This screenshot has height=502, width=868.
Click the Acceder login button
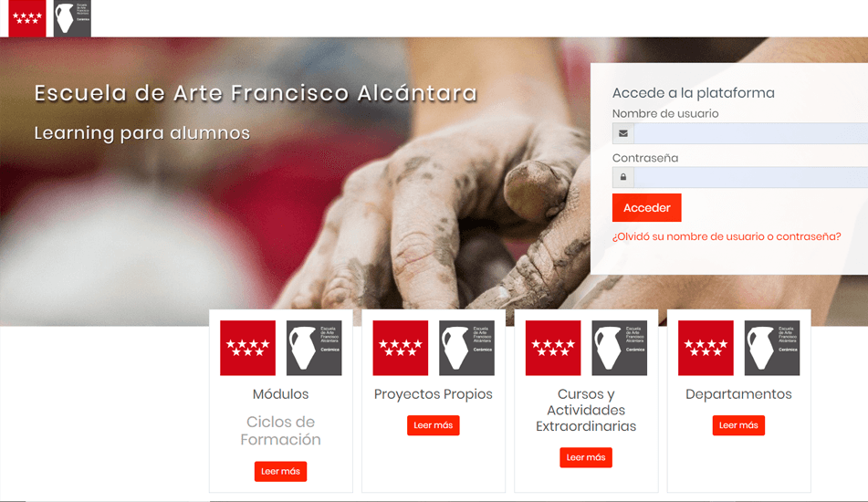click(x=646, y=207)
